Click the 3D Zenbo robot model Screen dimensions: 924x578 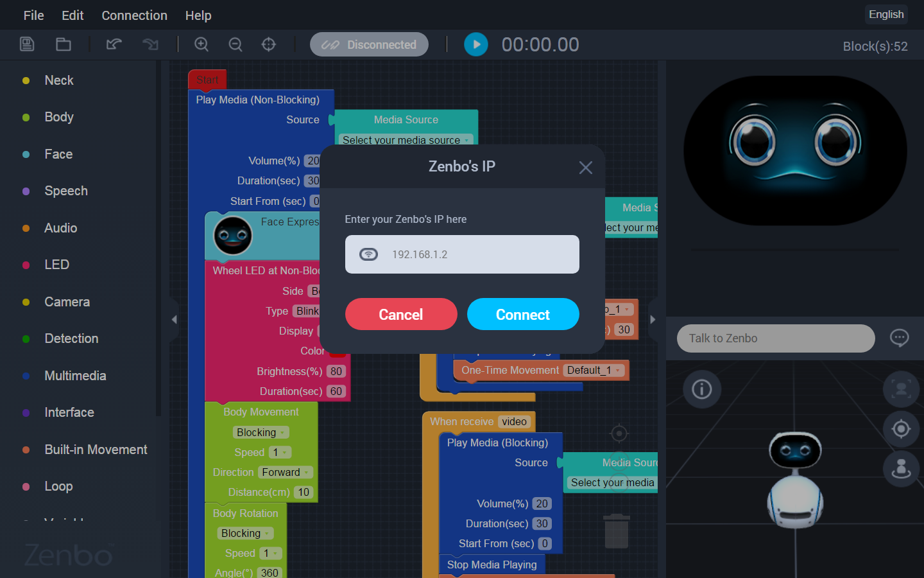pos(796,480)
